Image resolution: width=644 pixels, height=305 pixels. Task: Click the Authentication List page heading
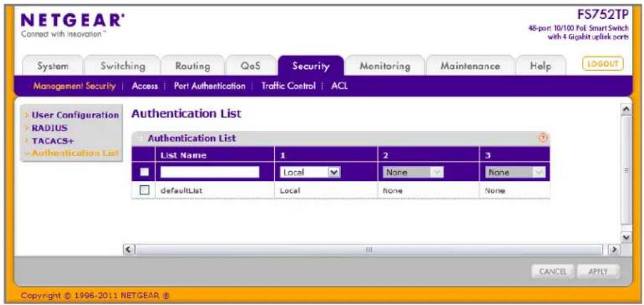pos(186,114)
